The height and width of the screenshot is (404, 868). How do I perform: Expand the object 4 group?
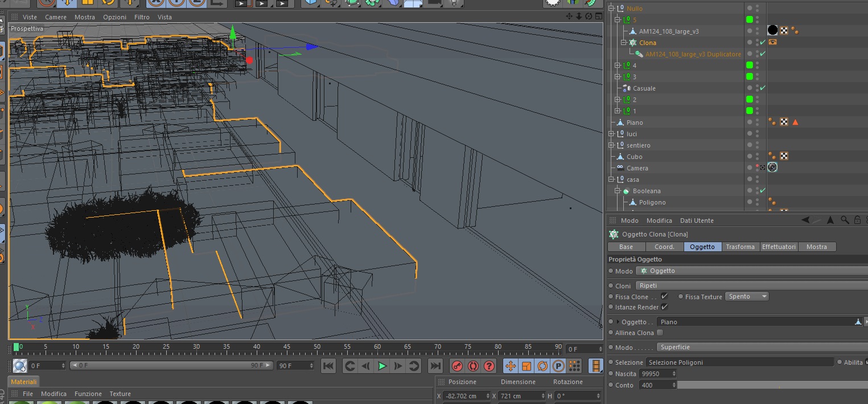pos(618,65)
